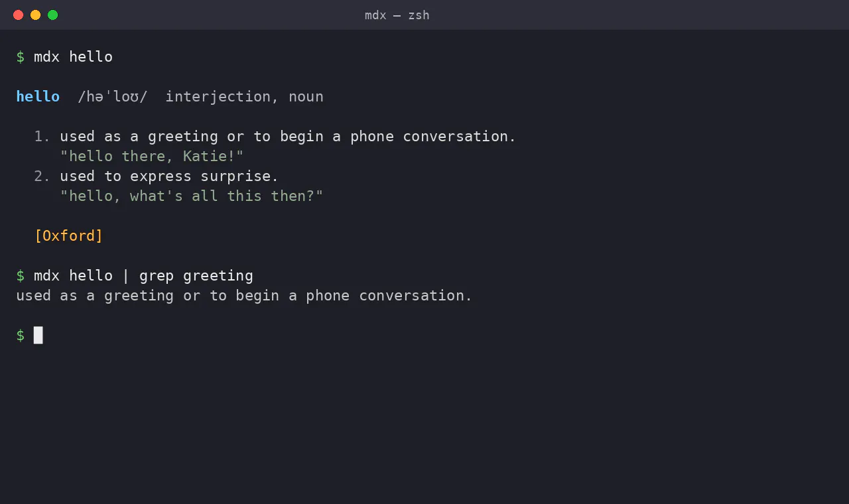Click definition 2 'used to express surprise.'
Image resolution: width=849 pixels, height=504 pixels.
click(169, 176)
